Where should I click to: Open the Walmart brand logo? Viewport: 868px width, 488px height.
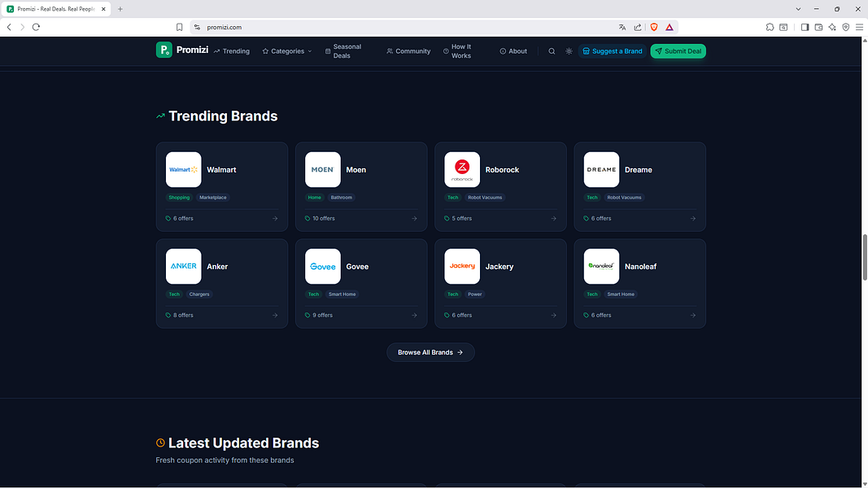point(183,170)
